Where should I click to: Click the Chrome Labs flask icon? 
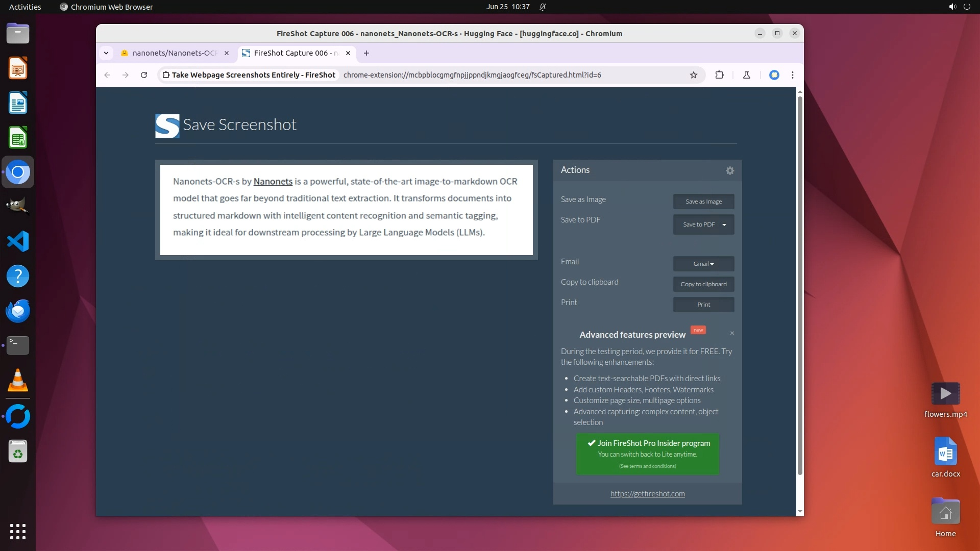click(746, 75)
